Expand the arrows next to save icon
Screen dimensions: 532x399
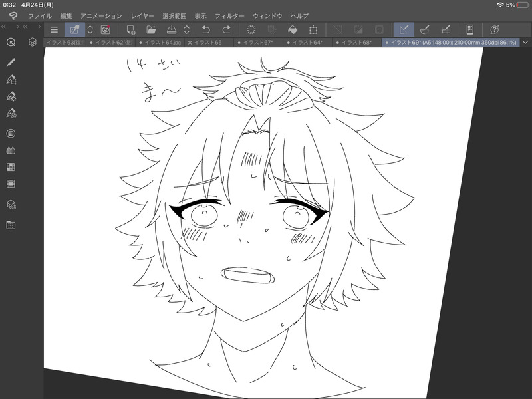(187, 29)
